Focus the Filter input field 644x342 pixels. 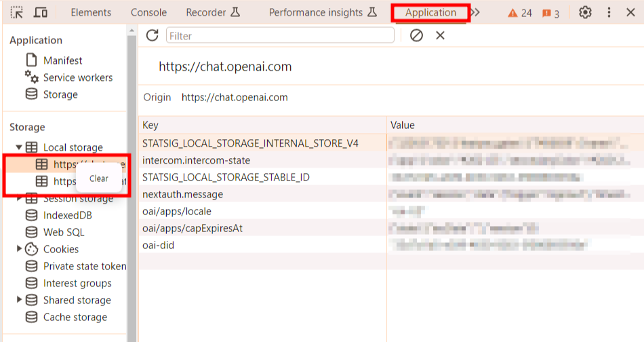[x=280, y=36]
